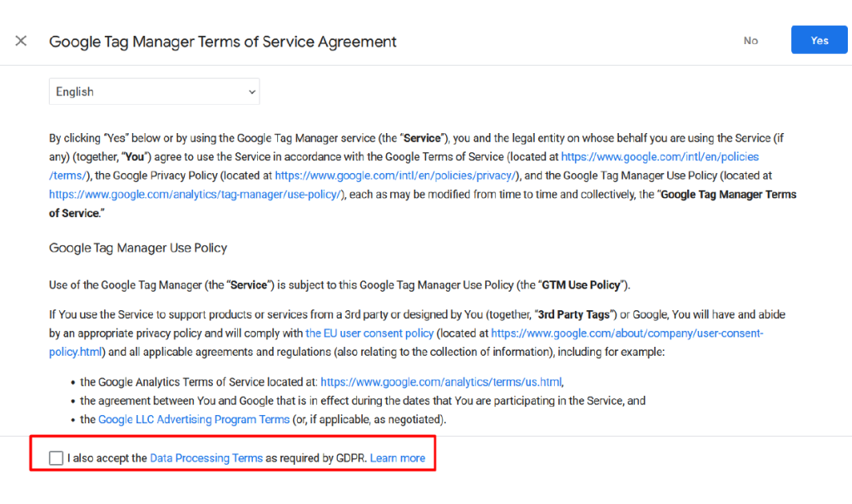Open the Google Terms of Service policies/terms URL
Viewport: 852px width, 504px height.
660,157
